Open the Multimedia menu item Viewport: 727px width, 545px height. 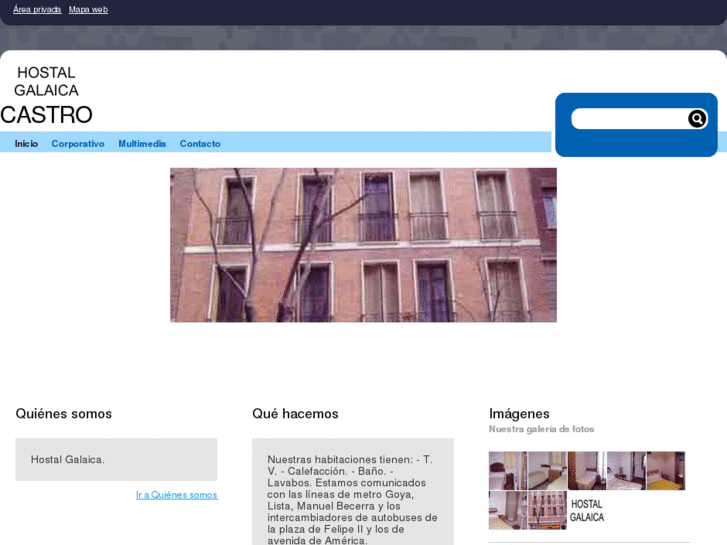tap(142, 144)
